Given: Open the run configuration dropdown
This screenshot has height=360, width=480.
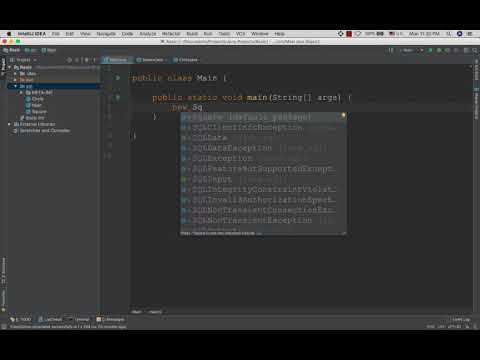Looking at the screenshot, I should coord(411,50).
